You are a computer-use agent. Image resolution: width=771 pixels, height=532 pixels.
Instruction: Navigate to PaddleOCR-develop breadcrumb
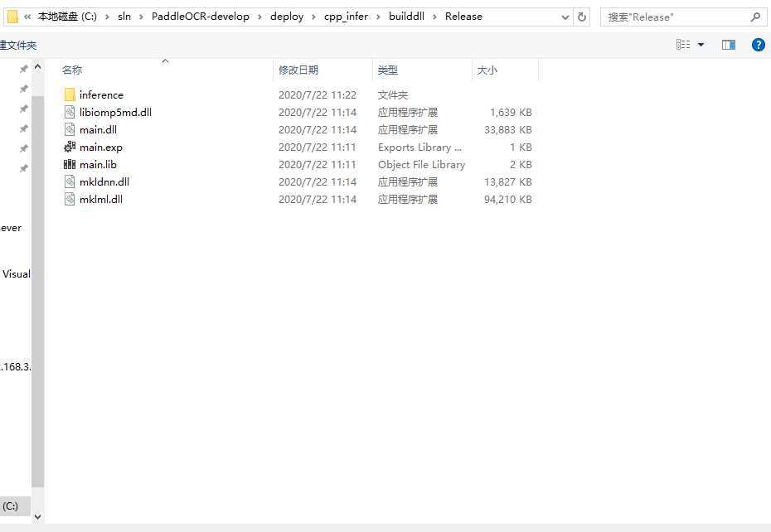pyautogui.click(x=200, y=17)
